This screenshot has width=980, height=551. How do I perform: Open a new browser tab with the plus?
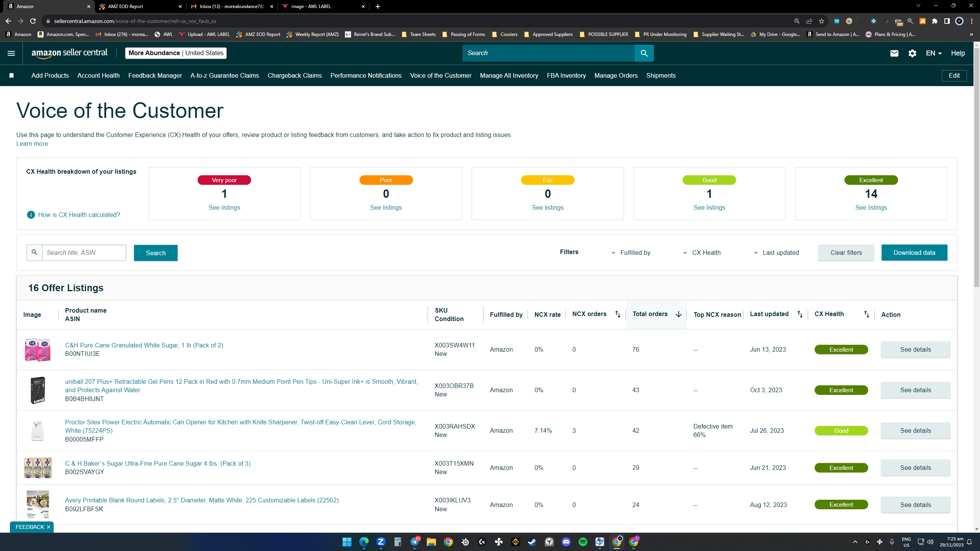coord(378,7)
